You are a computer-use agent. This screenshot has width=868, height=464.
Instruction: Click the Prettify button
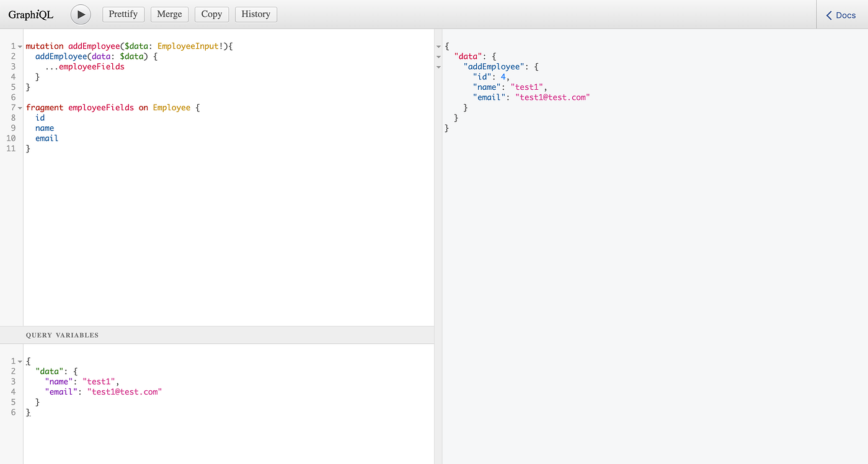click(x=123, y=14)
